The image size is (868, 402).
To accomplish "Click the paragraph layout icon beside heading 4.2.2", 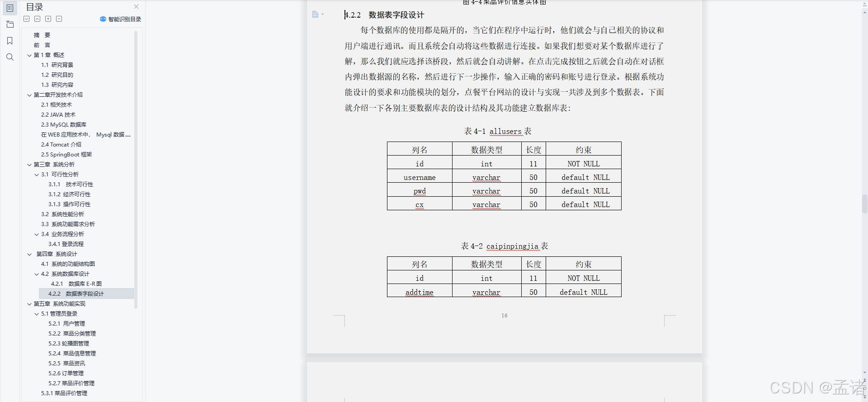I will pos(316,14).
